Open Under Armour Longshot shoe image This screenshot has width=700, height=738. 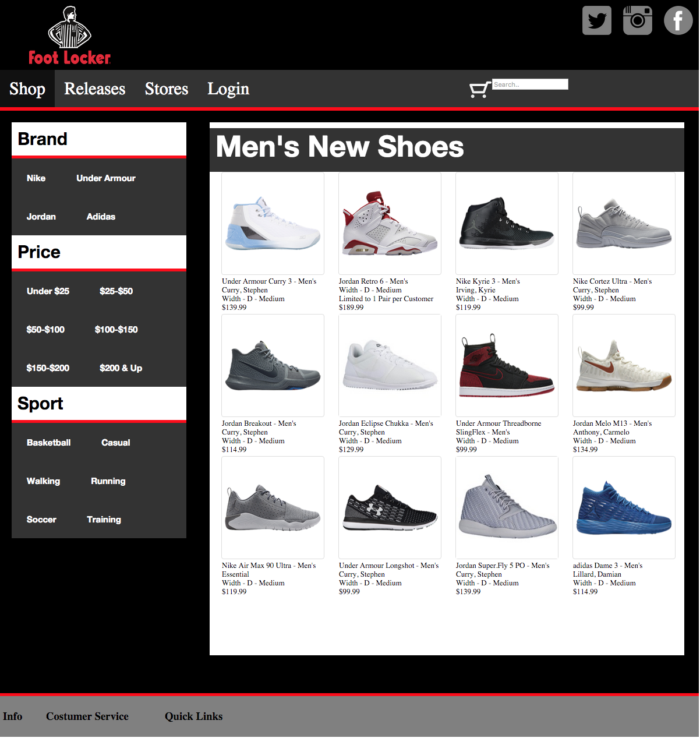pyautogui.click(x=390, y=508)
